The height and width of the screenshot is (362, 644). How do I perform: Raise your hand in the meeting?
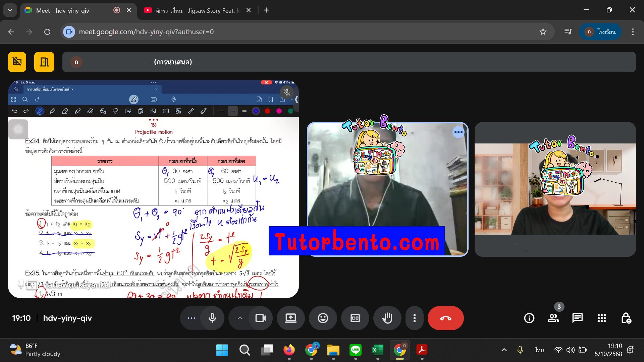pos(387,318)
